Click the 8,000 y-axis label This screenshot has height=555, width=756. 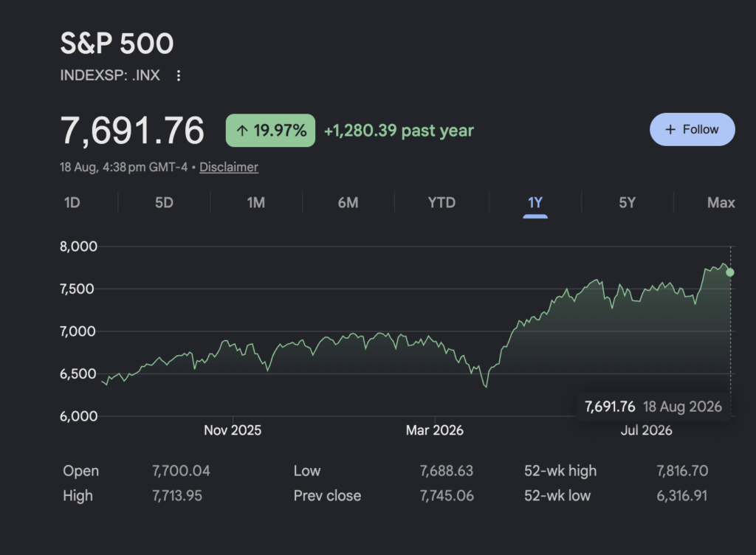78,247
